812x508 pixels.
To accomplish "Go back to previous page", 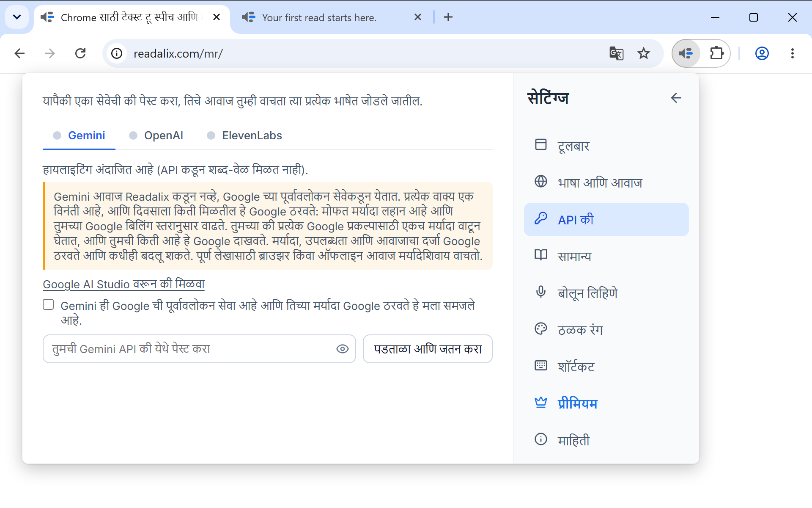I will click(19, 53).
